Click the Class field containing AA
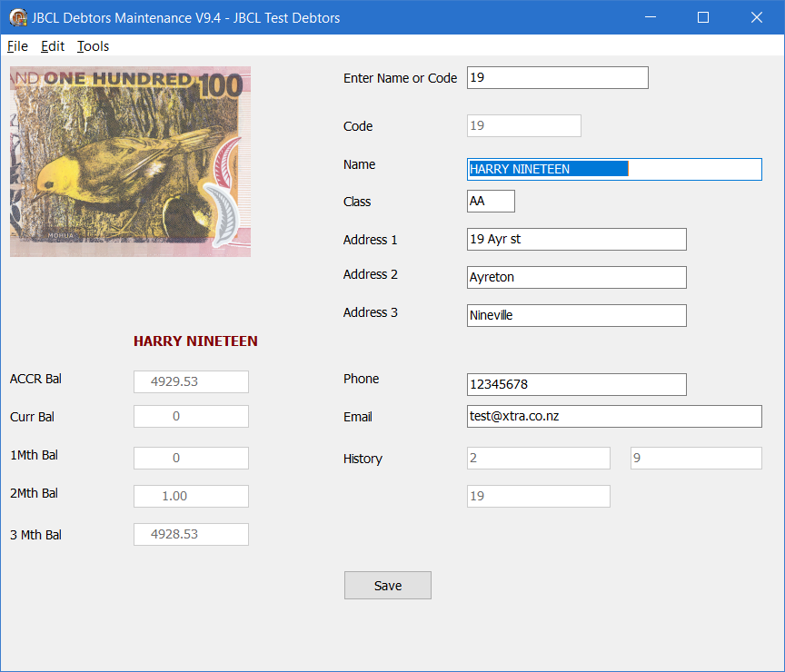Screen dimensions: 785x672 491,202
